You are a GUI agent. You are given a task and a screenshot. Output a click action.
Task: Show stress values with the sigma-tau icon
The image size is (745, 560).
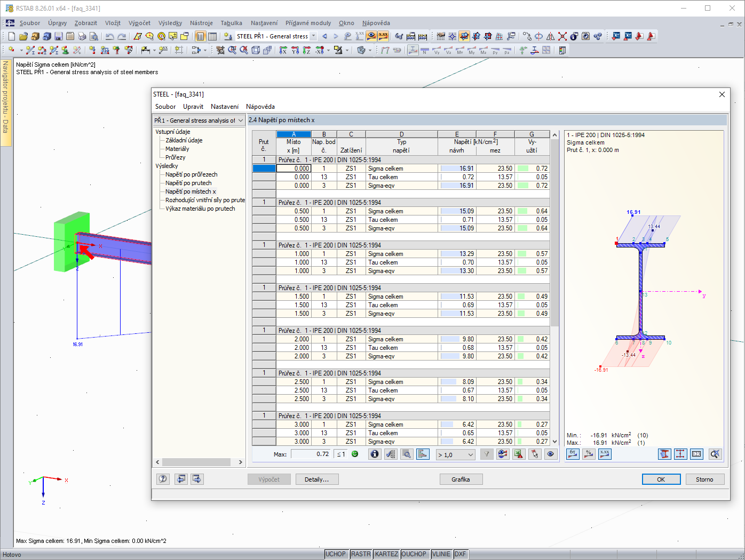click(573, 454)
